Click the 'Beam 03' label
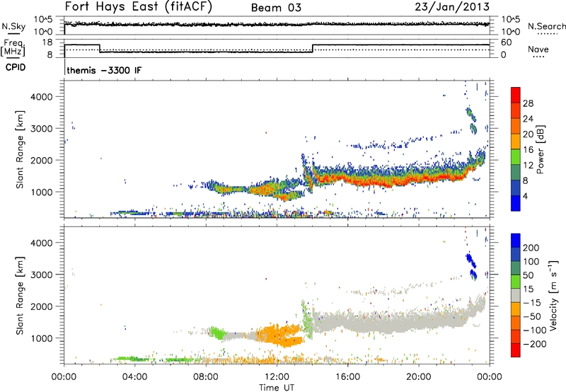566x392 pixels. point(276,8)
